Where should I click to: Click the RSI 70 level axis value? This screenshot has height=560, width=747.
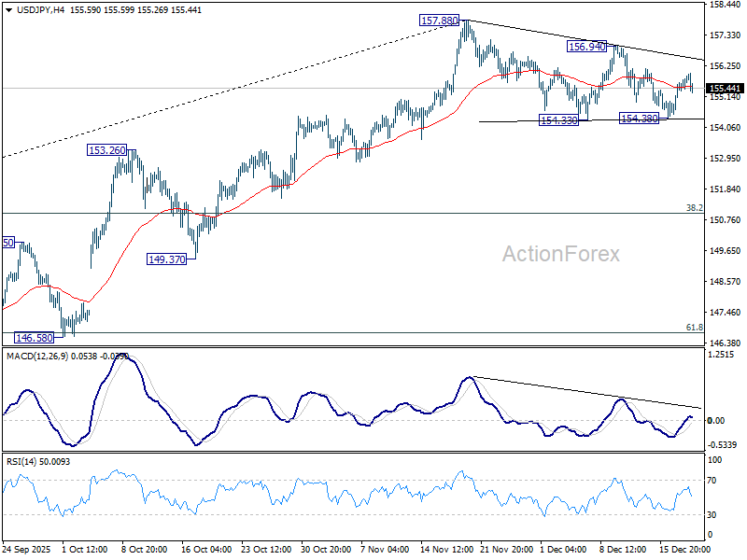click(x=712, y=481)
